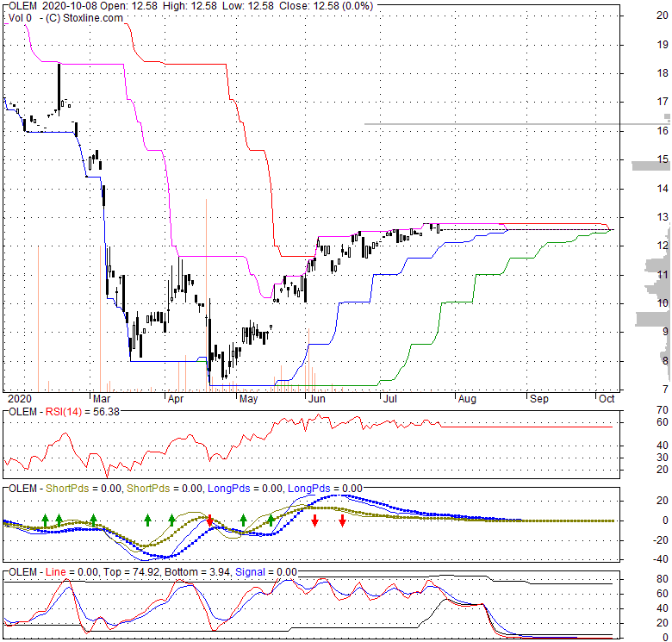Click the 70 level on RSI axis
Screen dimensions: 672x642
(663, 410)
